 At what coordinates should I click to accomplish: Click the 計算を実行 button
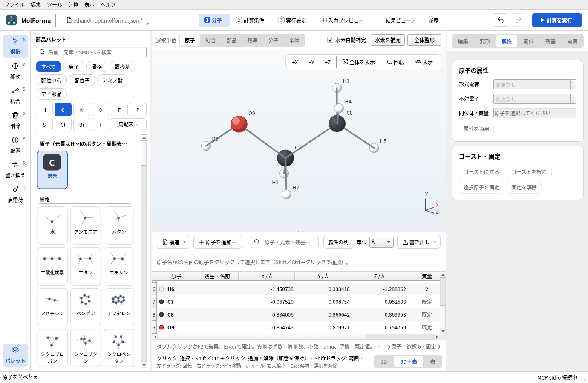point(557,20)
